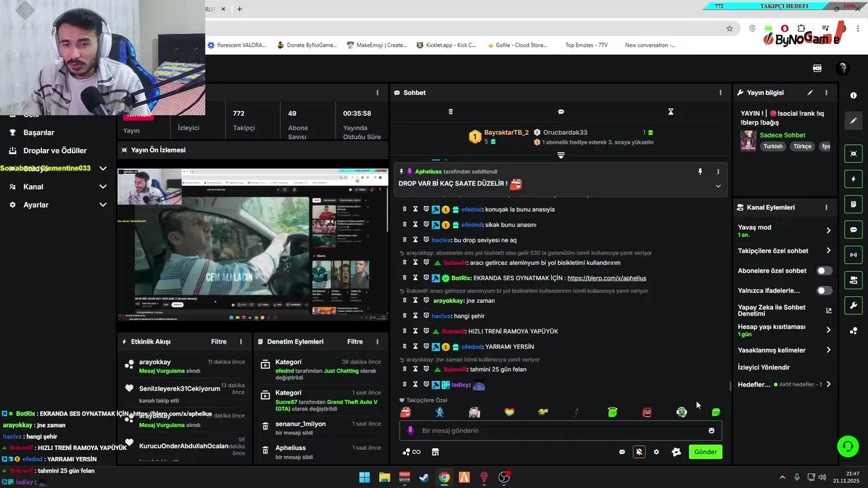
Task: Collapse the pinned message chevron
Action: point(718,186)
